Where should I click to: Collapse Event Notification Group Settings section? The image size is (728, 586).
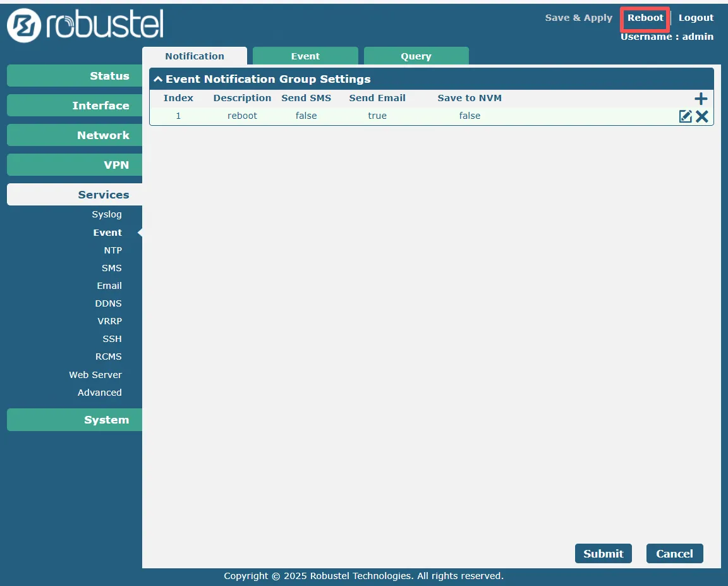point(158,80)
